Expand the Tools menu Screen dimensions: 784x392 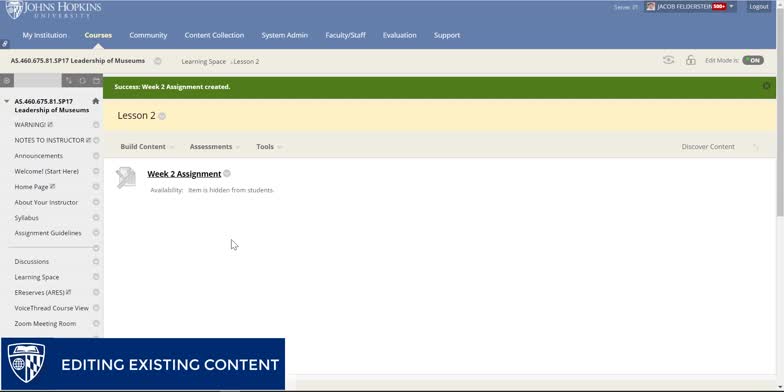269,146
